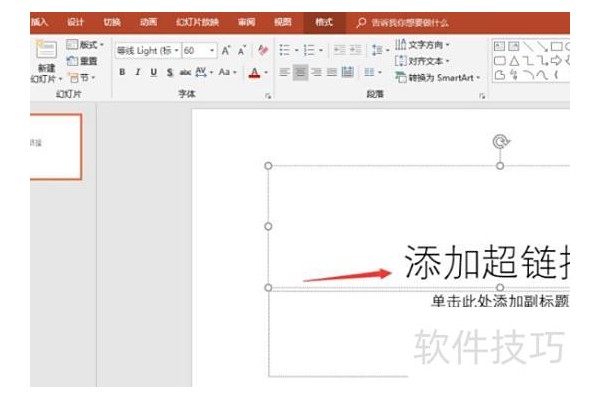Increase font size with larger A icon

[226, 50]
